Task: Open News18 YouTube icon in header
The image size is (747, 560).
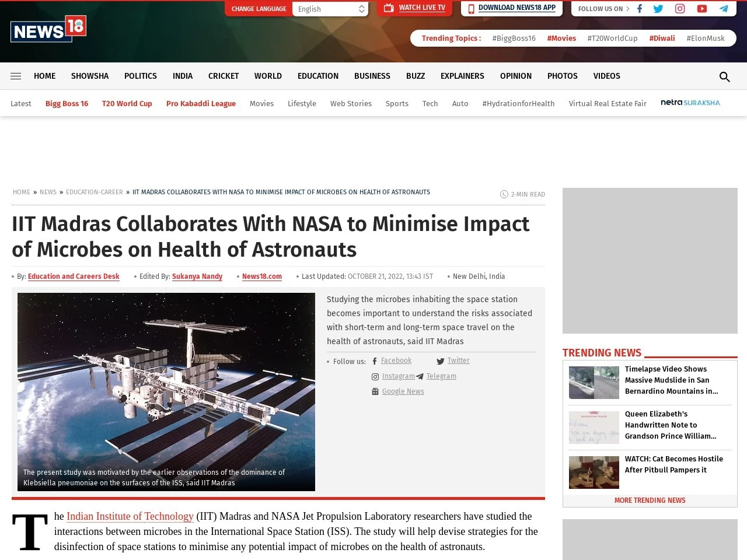Action: click(x=702, y=9)
